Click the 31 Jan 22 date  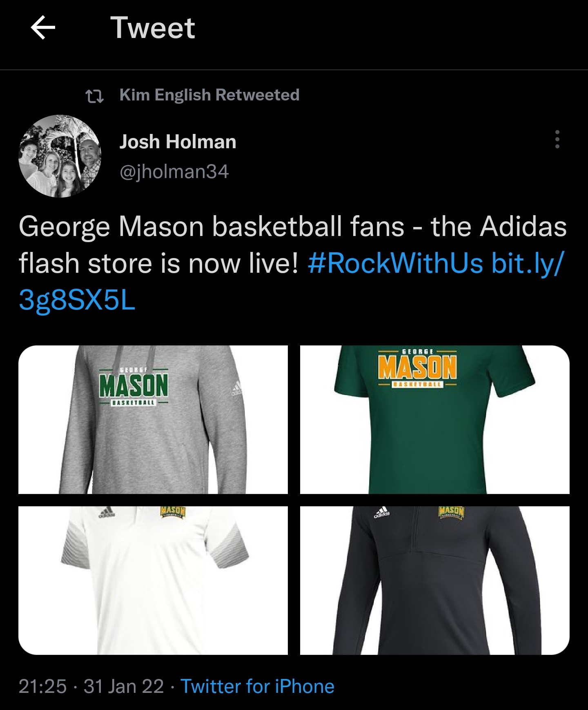[124, 686]
